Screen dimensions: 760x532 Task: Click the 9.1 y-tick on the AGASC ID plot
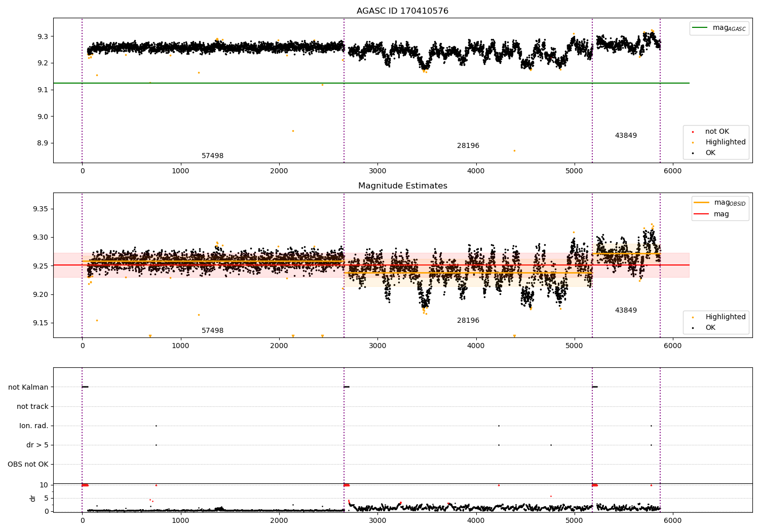pos(43,90)
